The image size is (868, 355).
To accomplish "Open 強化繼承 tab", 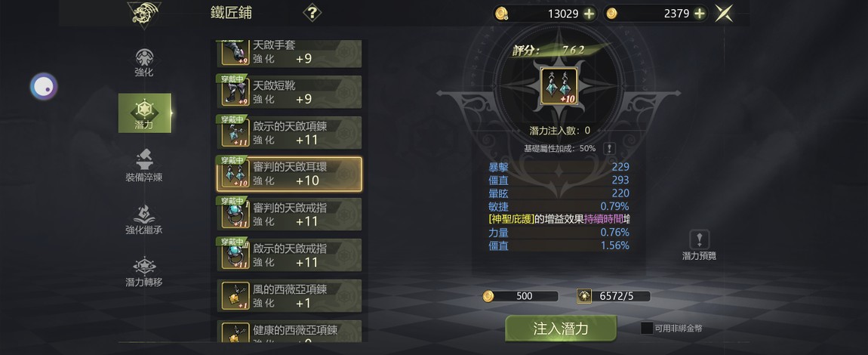I will [144, 219].
